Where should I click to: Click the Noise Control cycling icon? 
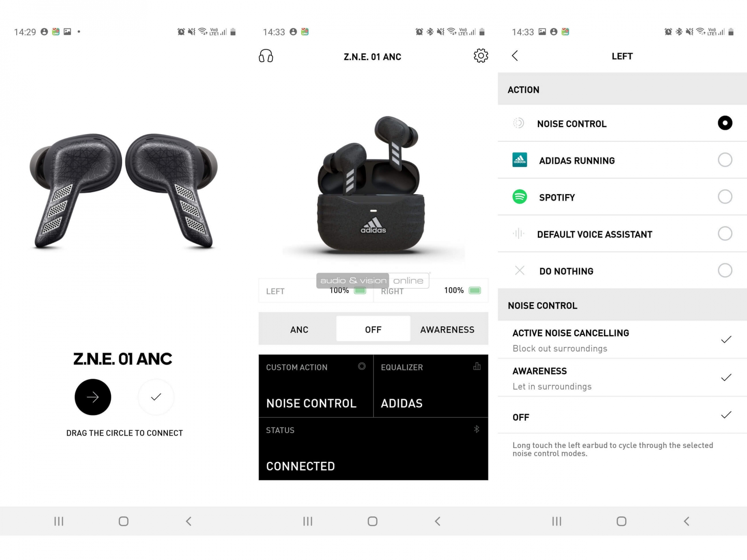[518, 122]
